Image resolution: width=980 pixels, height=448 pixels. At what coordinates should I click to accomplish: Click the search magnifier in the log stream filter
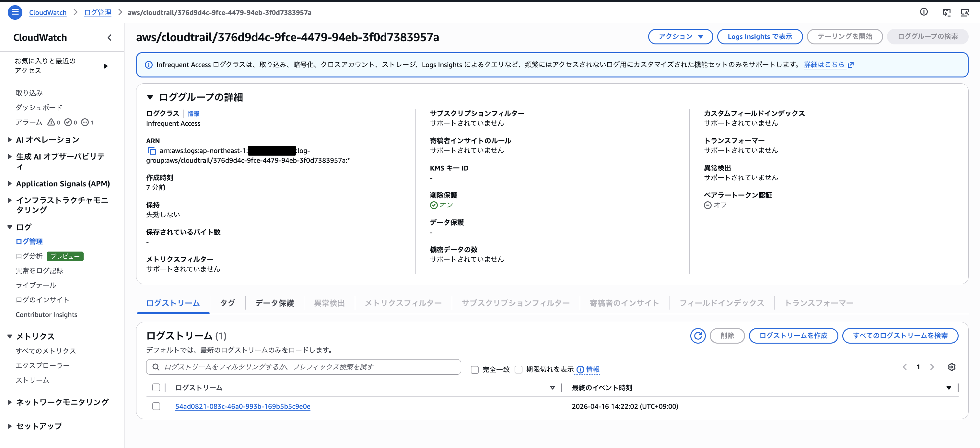[156, 367]
